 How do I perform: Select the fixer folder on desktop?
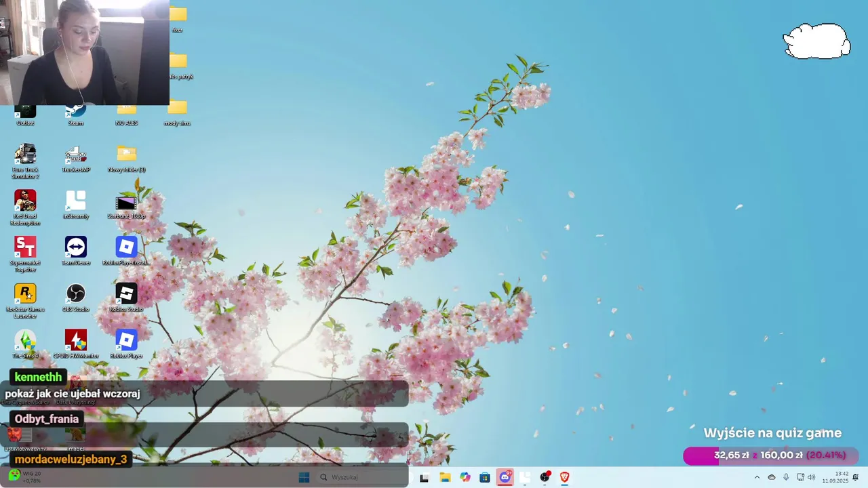tap(177, 20)
